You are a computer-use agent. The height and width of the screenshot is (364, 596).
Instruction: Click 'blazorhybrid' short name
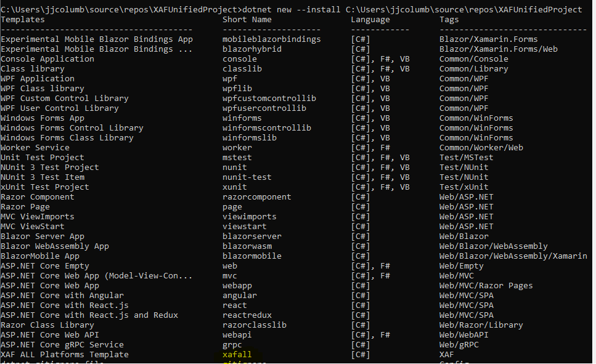click(252, 49)
